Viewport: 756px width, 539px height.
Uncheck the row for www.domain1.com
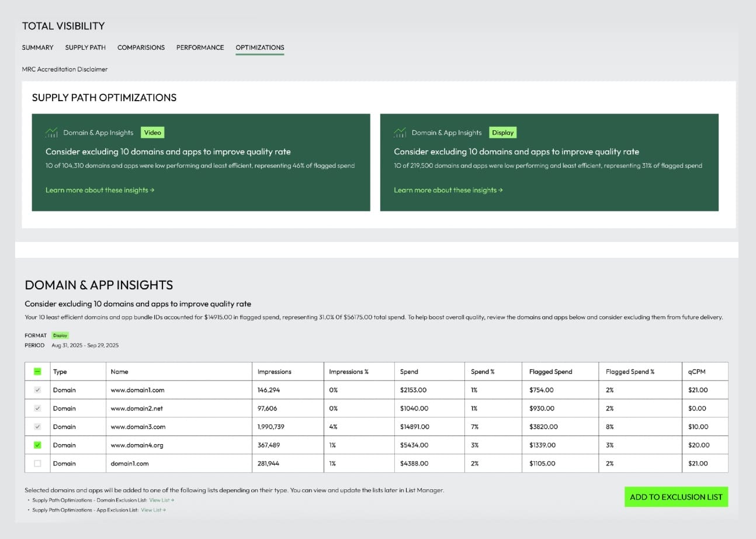(x=38, y=389)
